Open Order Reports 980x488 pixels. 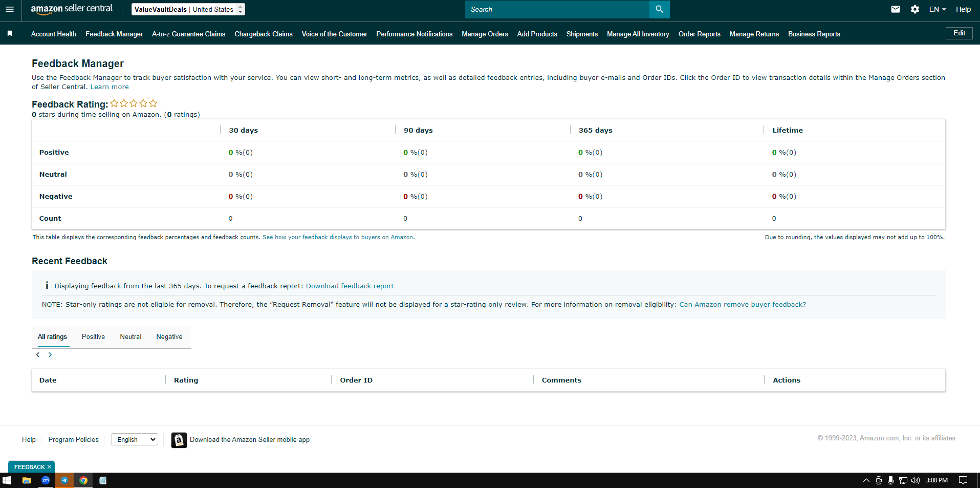[x=700, y=34]
